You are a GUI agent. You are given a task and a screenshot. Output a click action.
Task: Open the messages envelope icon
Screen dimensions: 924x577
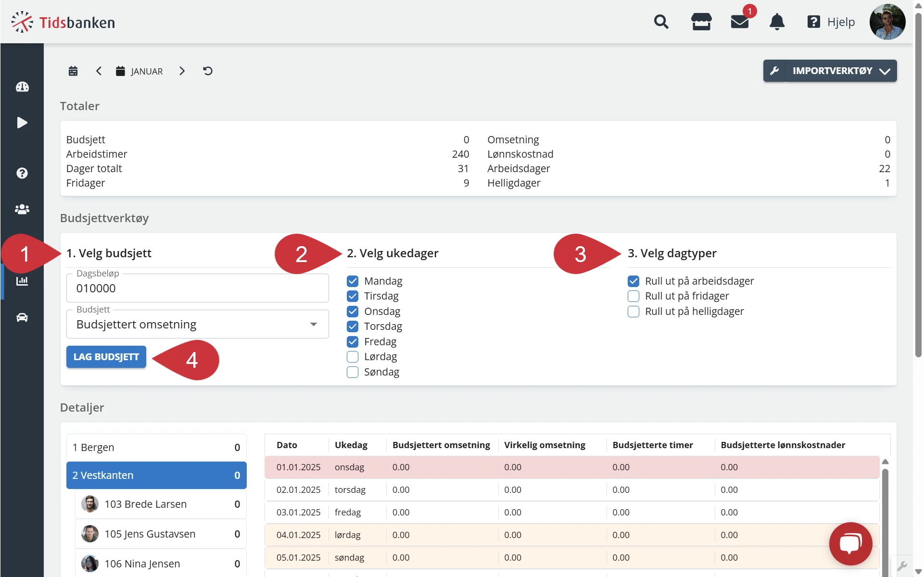click(739, 22)
